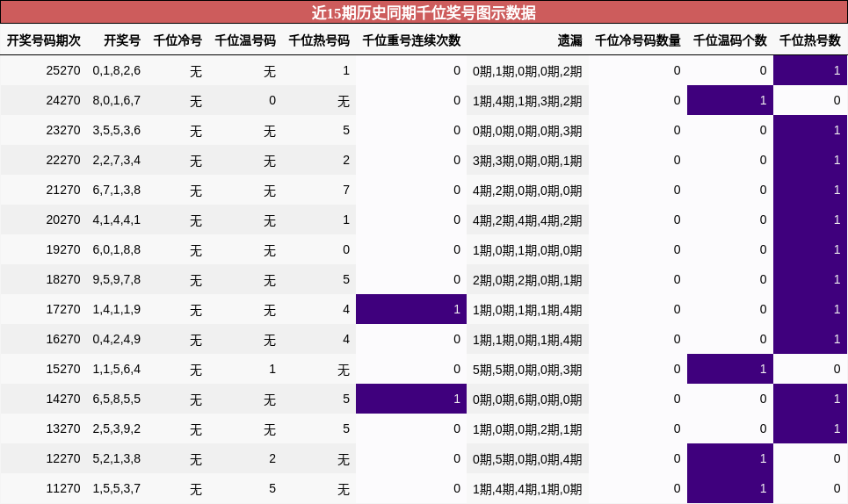Screen dimensions: 848x504
Task: Click winning numbers 6,0,1,8,8
Action: (x=116, y=249)
